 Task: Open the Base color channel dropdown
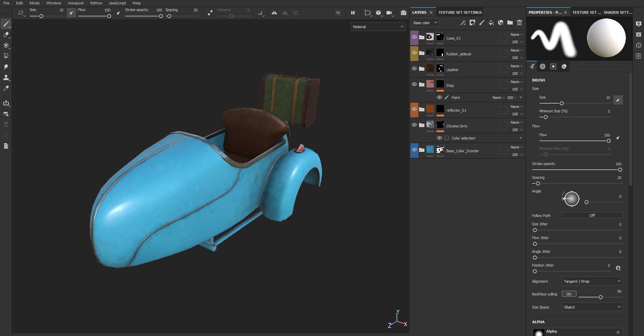click(425, 22)
